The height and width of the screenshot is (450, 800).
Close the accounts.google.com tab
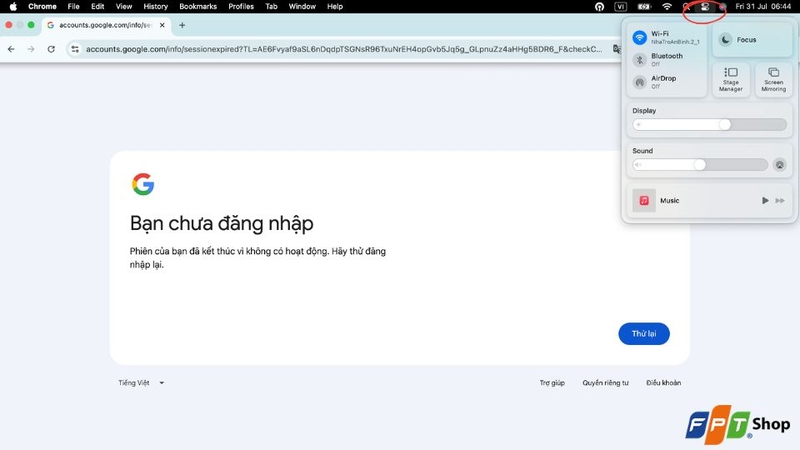click(x=162, y=25)
